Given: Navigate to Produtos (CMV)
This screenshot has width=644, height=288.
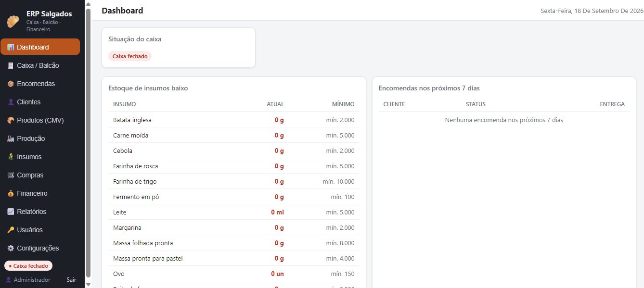Looking at the screenshot, I should (x=40, y=120).
